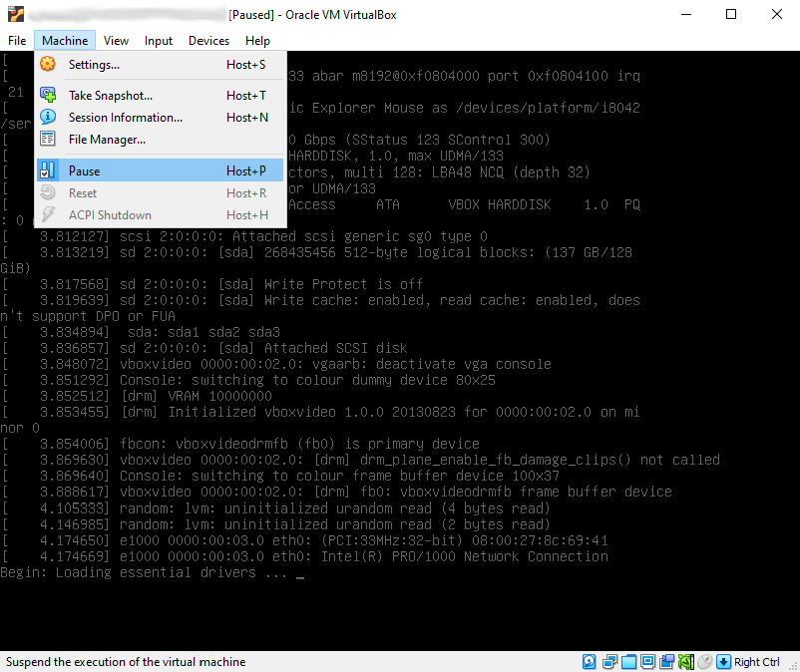This screenshot has height=672, width=800.
Task: Click the green turtle CPU status icon
Action: (x=685, y=662)
